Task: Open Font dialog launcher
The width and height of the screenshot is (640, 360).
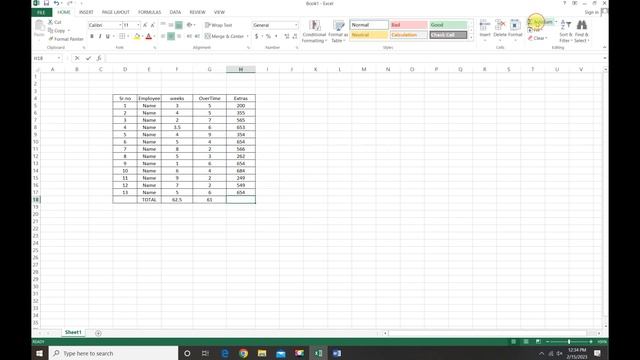Action: (155, 48)
